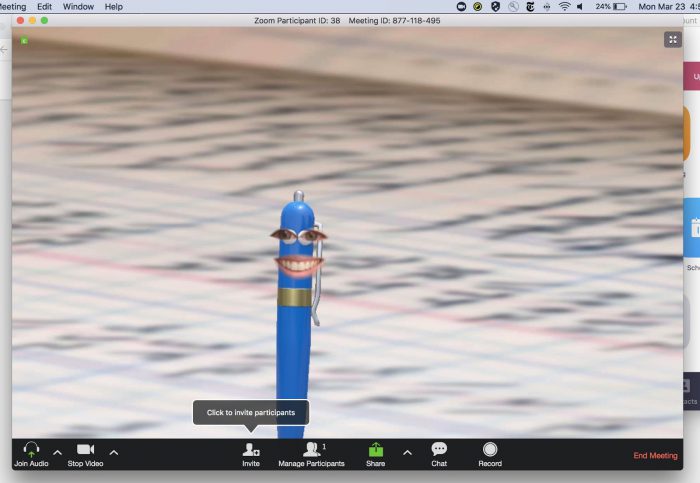The width and height of the screenshot is (700, 483).
Task: Start recording with the Record icon
Action: [490, 449]
